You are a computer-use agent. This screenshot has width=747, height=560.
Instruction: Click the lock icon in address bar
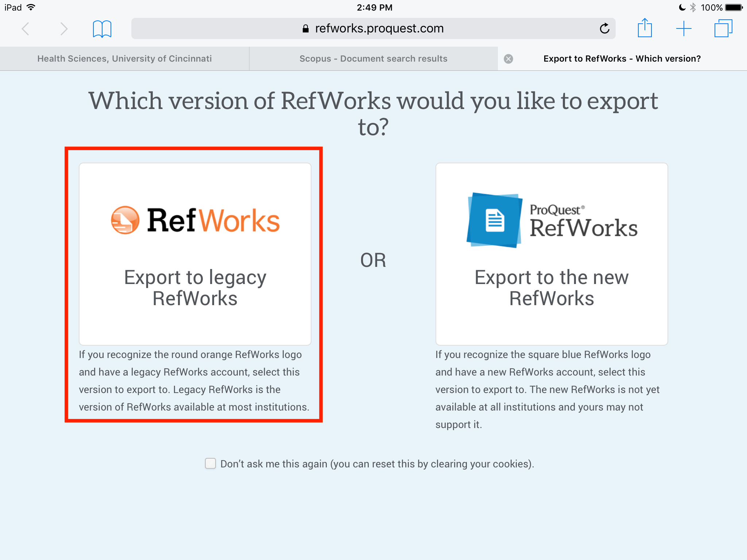[306, 28]
